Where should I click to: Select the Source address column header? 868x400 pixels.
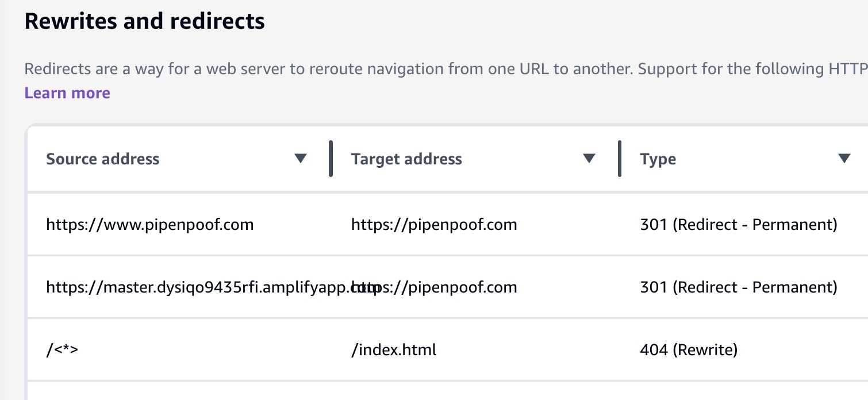click(103, 159)
